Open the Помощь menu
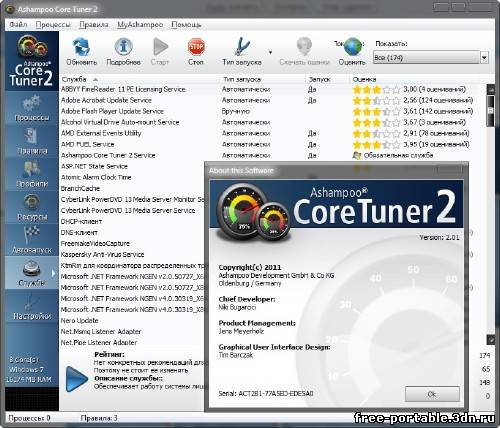This screenshot has width=500, height=428. pos(186,25)
